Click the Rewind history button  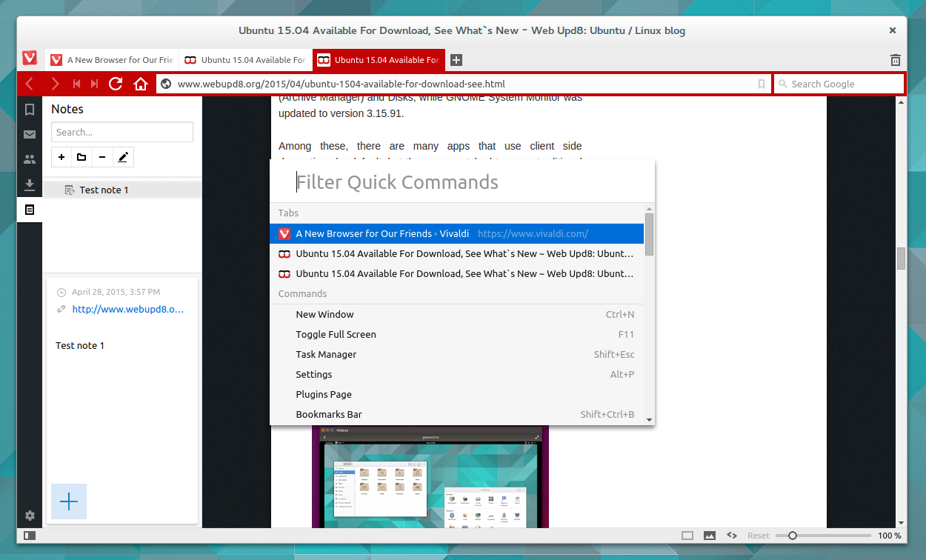pos(76,84)
